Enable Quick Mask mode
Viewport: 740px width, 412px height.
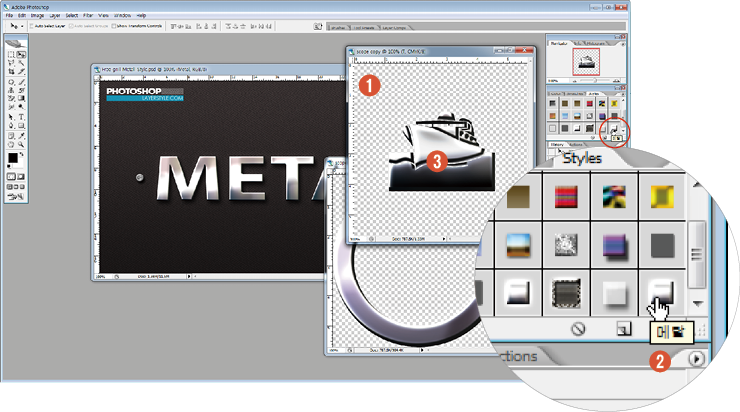coord(21,177)
